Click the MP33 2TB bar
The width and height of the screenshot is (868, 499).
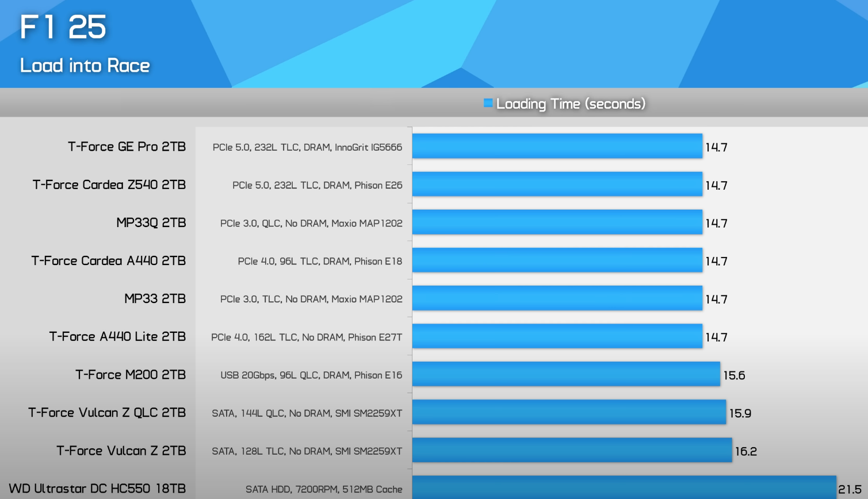[557, 298]
